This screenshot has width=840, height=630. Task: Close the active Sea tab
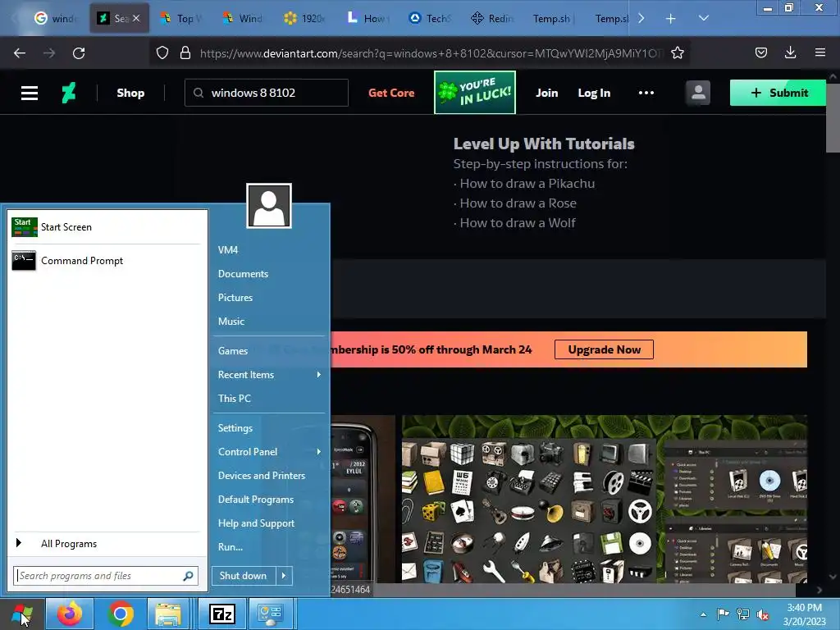pos(136,18)
